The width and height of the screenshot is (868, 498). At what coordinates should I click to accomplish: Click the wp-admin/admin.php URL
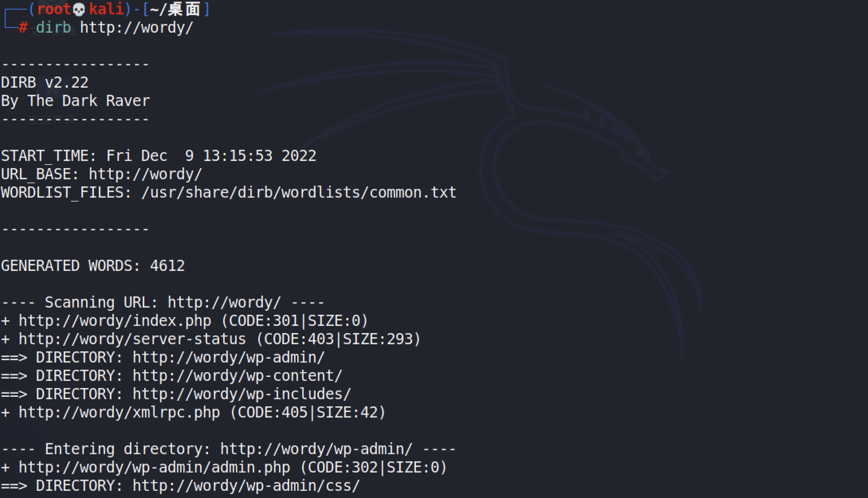(x=154, y=467)
